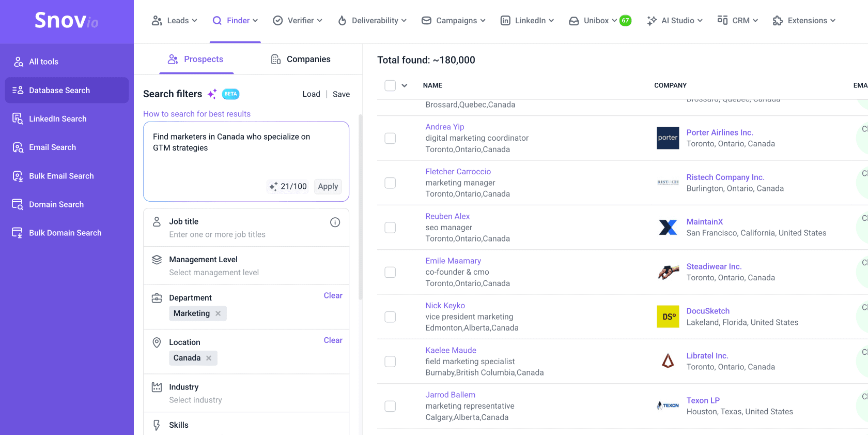This screenshot has width=868, height=435.
Task: Click the BETA badge by Search filters
Action: (x=230, y=94)
